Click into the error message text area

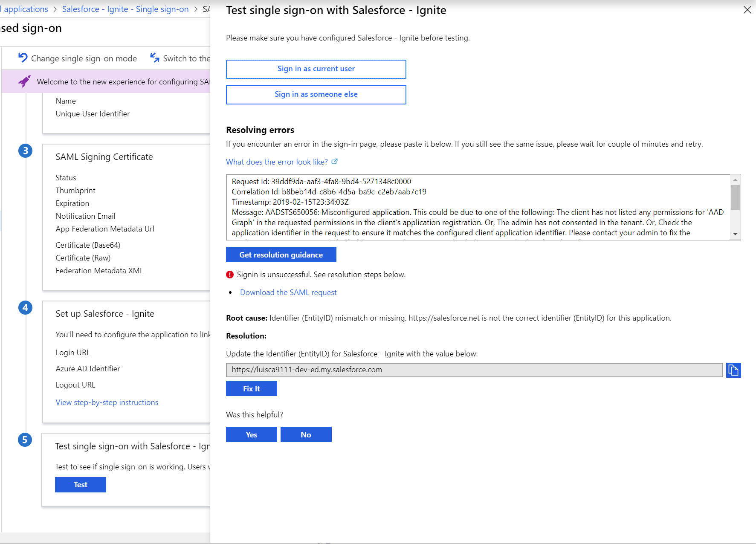point(478,207)
